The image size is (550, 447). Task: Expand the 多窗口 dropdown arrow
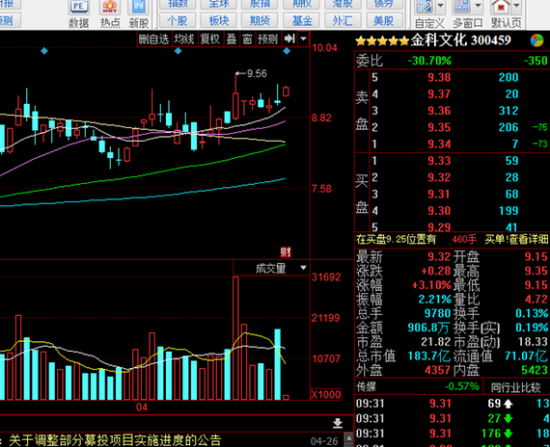[479, 5]
